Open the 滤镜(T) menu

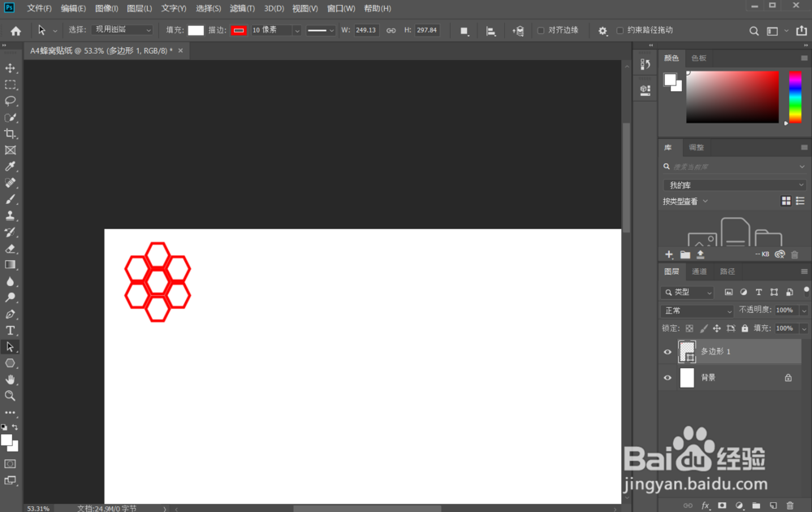coord(242,8)
